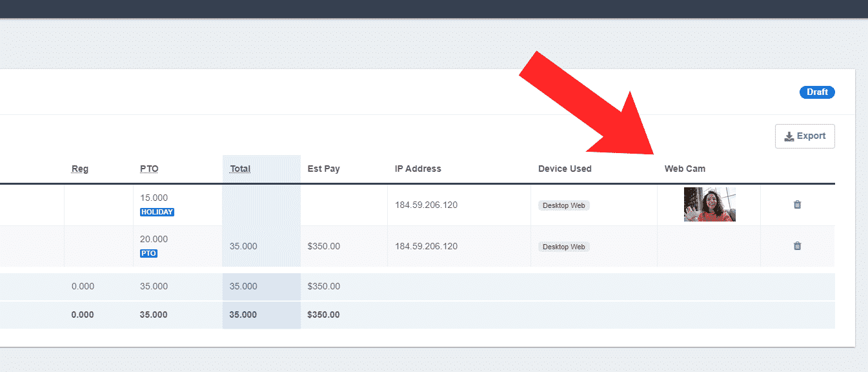Click the 15.000 PTO hours value
The height and width of the screenshot is (372, 868).
(154, 198)
